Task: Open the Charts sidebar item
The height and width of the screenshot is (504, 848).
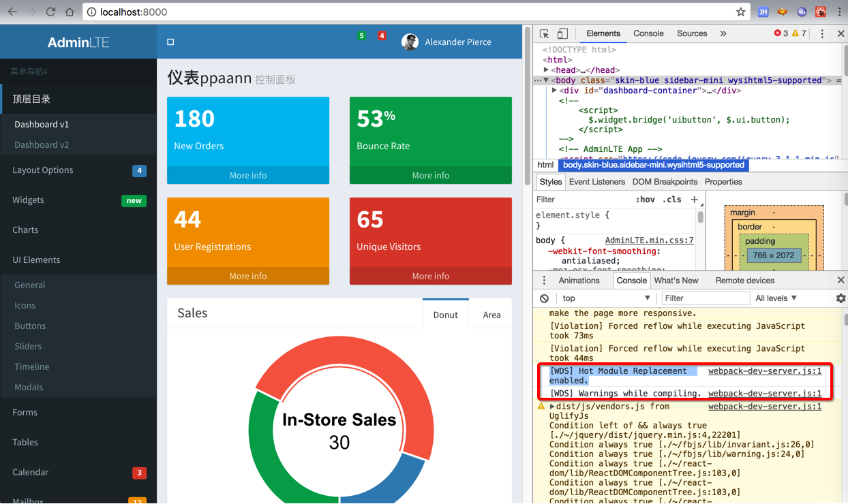Action: (78, 230)
